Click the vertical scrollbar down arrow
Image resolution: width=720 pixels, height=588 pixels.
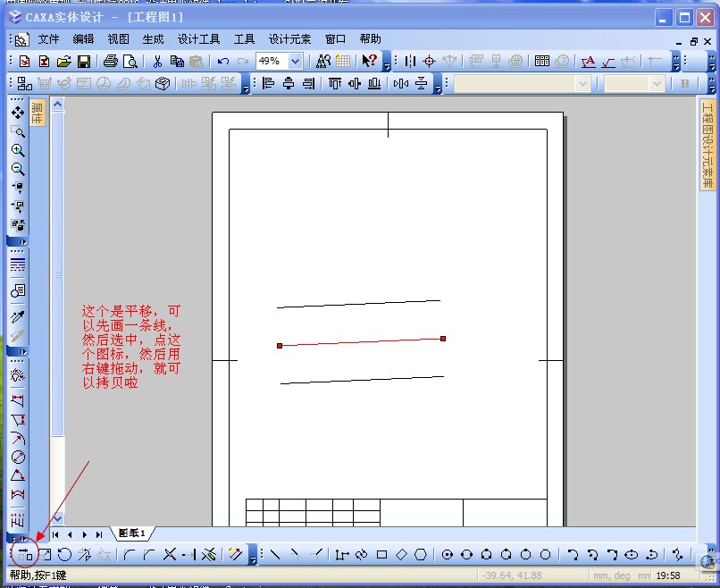pos(57,518)
